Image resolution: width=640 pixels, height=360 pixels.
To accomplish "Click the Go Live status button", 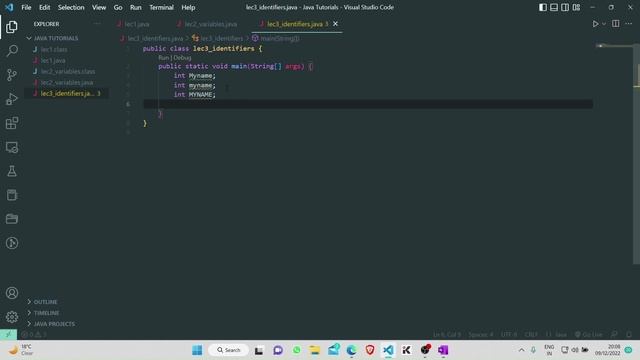I will [x=588, y=335].
